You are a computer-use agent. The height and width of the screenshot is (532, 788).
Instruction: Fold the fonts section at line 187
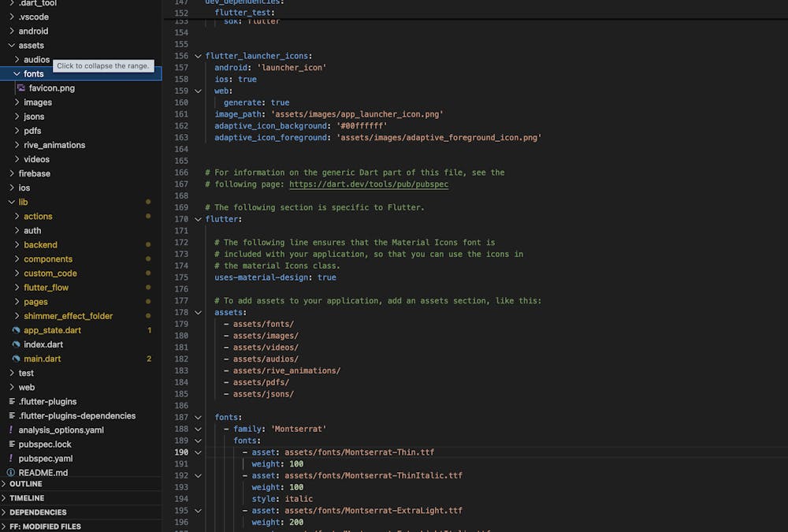[x=198, y=418]
